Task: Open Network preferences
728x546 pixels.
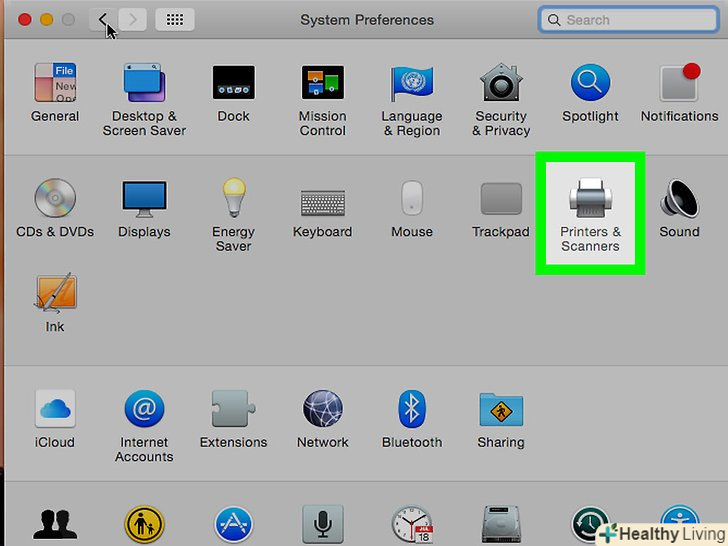Action: (323, 419)
